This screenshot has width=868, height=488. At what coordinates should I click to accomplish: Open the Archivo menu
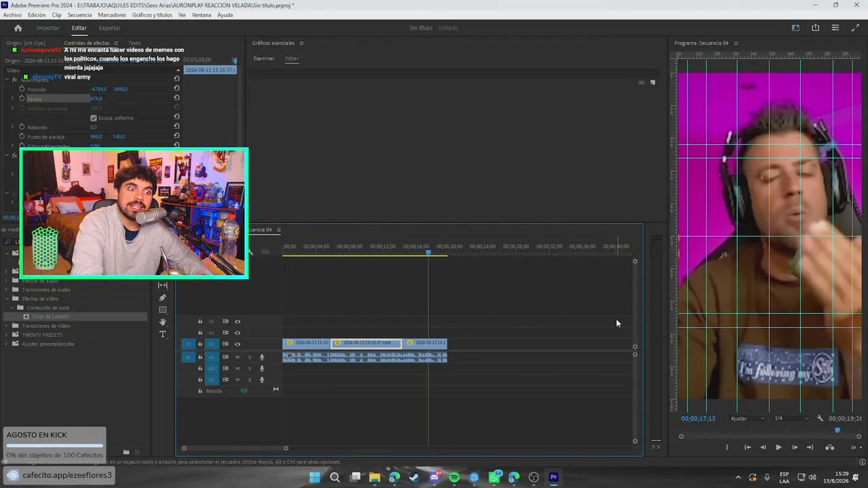(x=12, y=15)
